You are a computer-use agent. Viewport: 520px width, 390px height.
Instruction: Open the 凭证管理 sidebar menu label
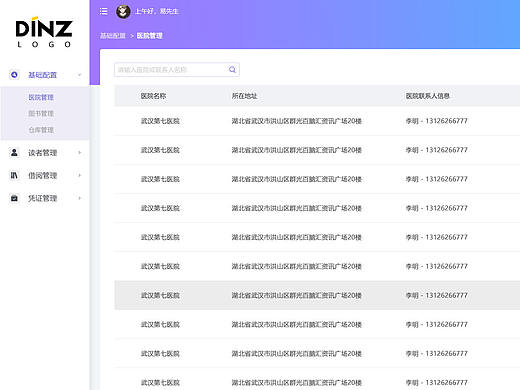tap(42, 198)
